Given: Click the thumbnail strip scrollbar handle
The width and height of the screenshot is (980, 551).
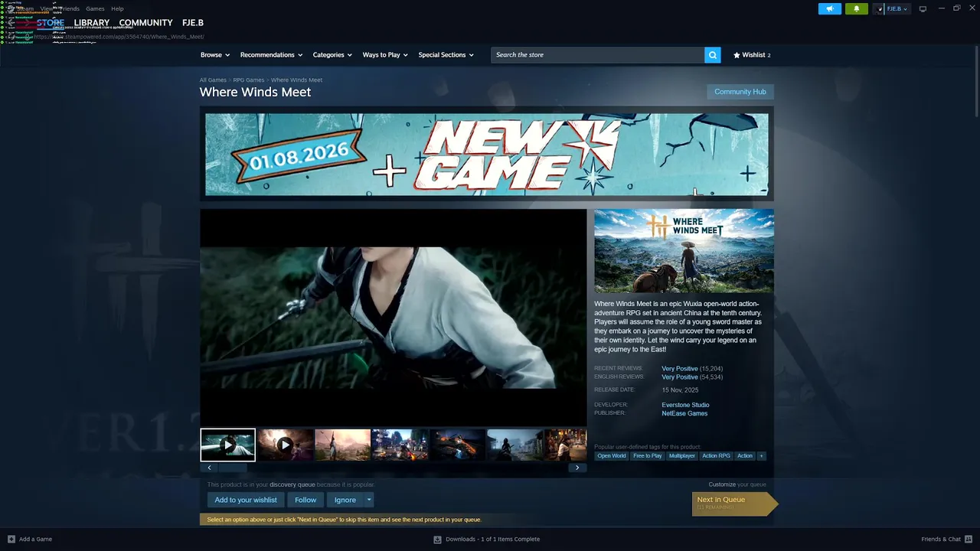Looking at the screenshot, I should pyautogui.click(x=234, y=468).
